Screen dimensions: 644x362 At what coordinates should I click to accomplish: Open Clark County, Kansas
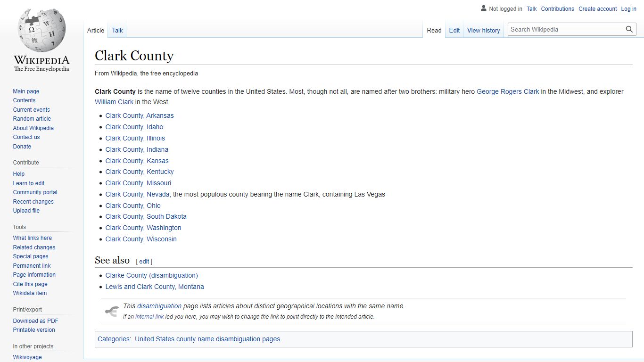tap(137, 161)
